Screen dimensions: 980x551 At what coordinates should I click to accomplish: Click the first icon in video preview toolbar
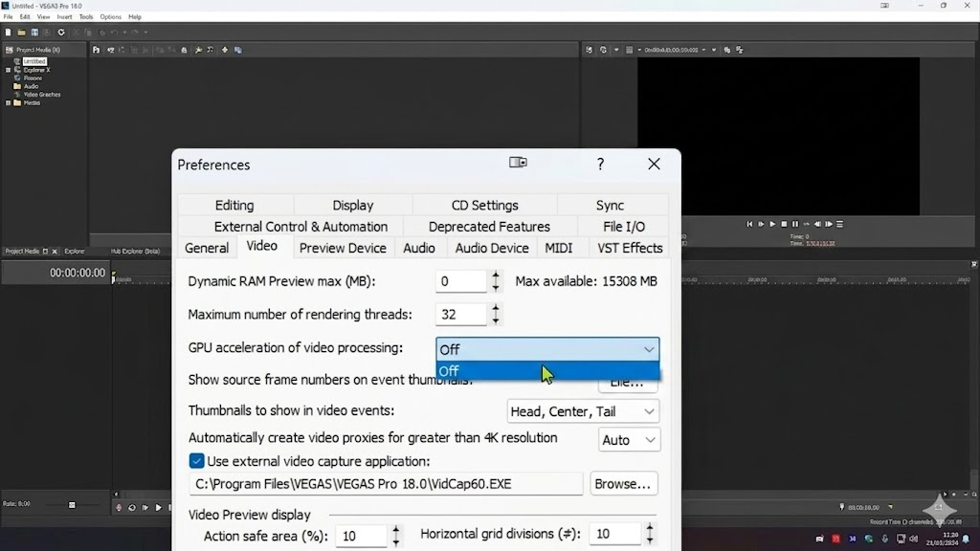(x=589, y=50)
